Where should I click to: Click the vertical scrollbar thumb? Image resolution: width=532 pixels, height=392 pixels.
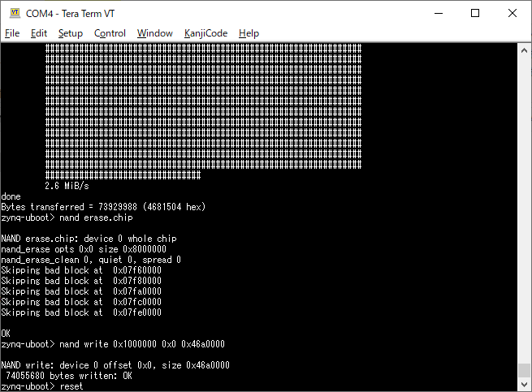tap(524, 370)
